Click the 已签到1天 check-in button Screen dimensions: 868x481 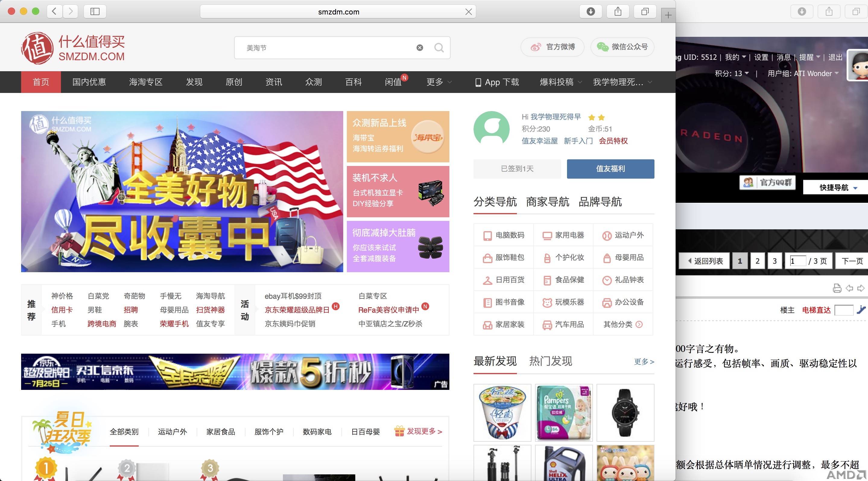click(x=517, y=169)
